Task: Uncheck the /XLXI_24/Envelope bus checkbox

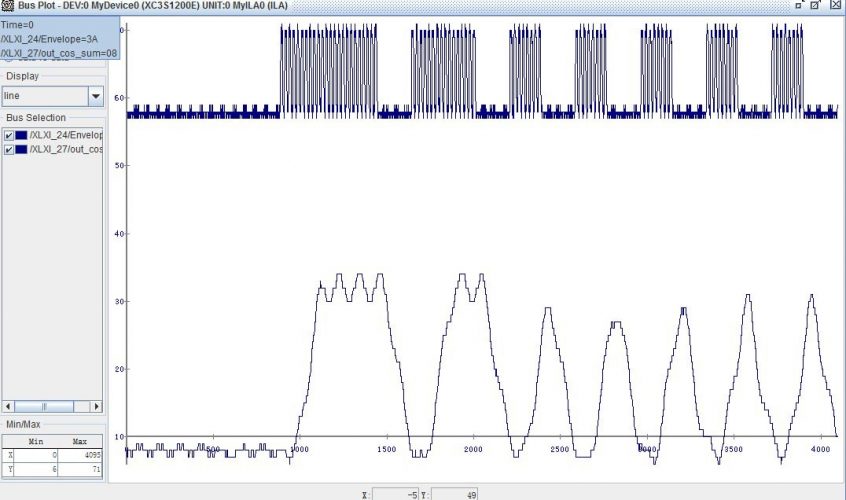Action: click(9, 135)
